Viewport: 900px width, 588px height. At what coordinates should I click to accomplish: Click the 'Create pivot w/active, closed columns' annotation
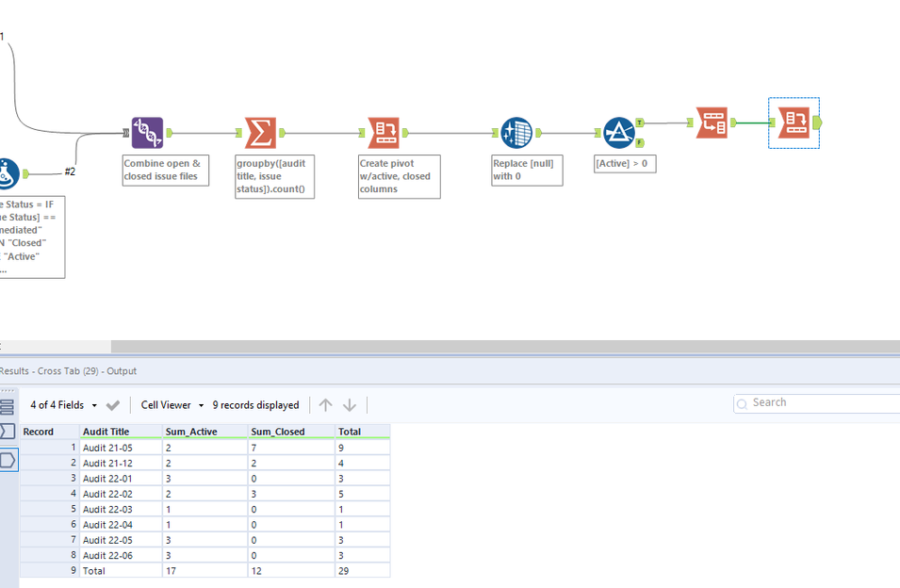(400, 177)
